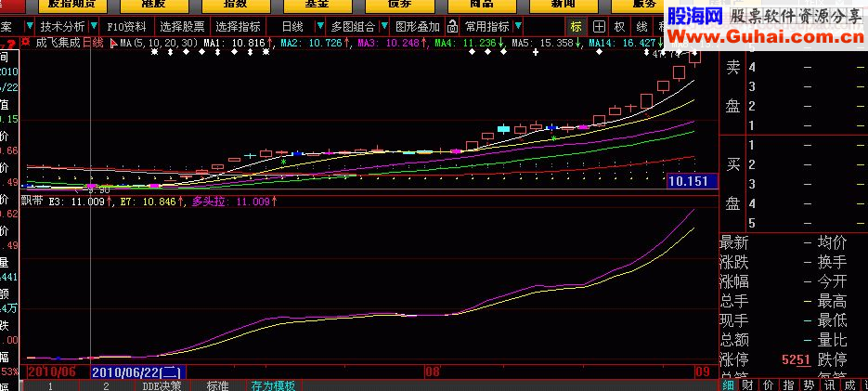
Task: Click the 存为模板 tab
Action: pyautogui.click(x=271, y=384)
